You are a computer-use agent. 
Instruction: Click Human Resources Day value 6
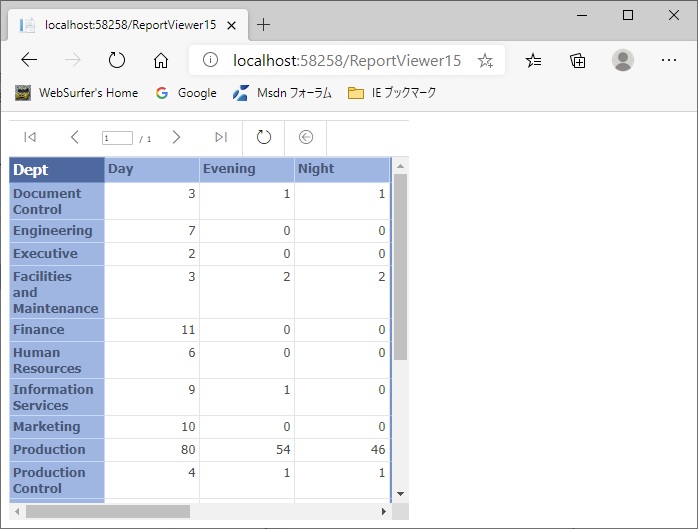pyautogui.click(x=192, y=353)
